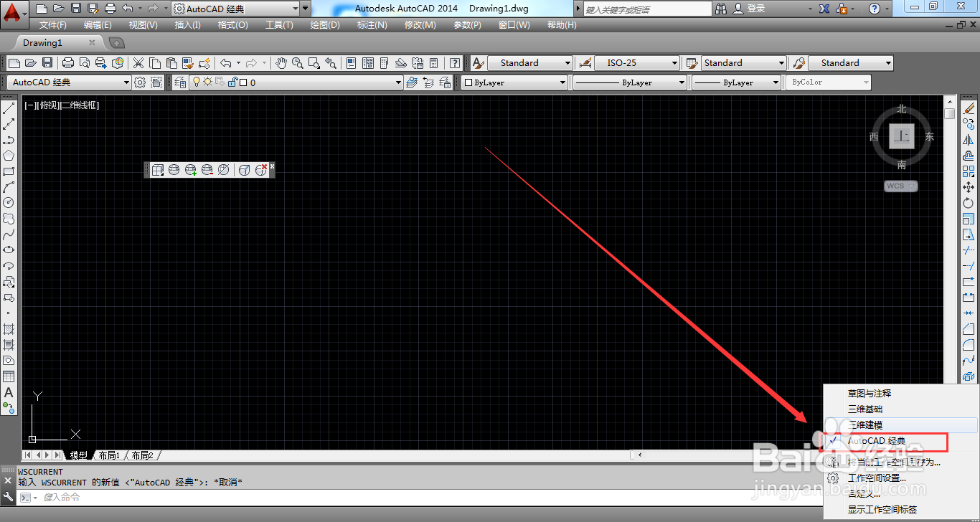This screenshot has height=522, width=980.
Task: Open the 绘图(D) menu
Action: 325,24
